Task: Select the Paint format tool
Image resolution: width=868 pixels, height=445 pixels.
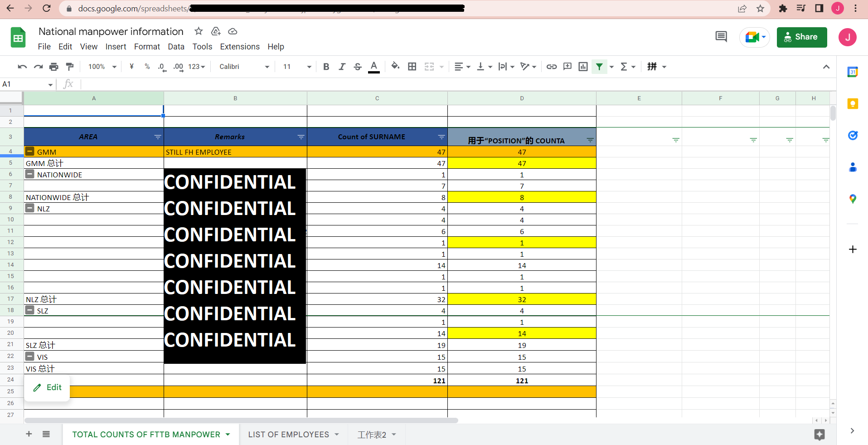Action: 69,67
